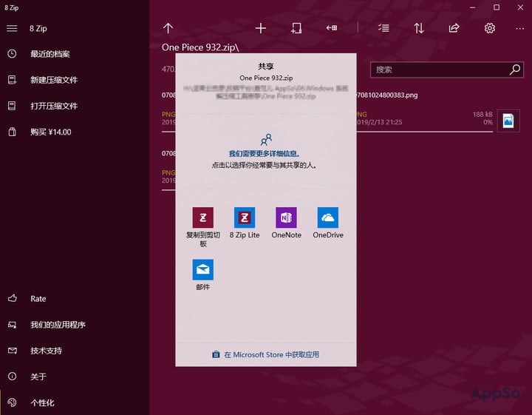This screenshot has width=532, height=415.
Task: Share to OneNote app
Action: tap(287, 223)
